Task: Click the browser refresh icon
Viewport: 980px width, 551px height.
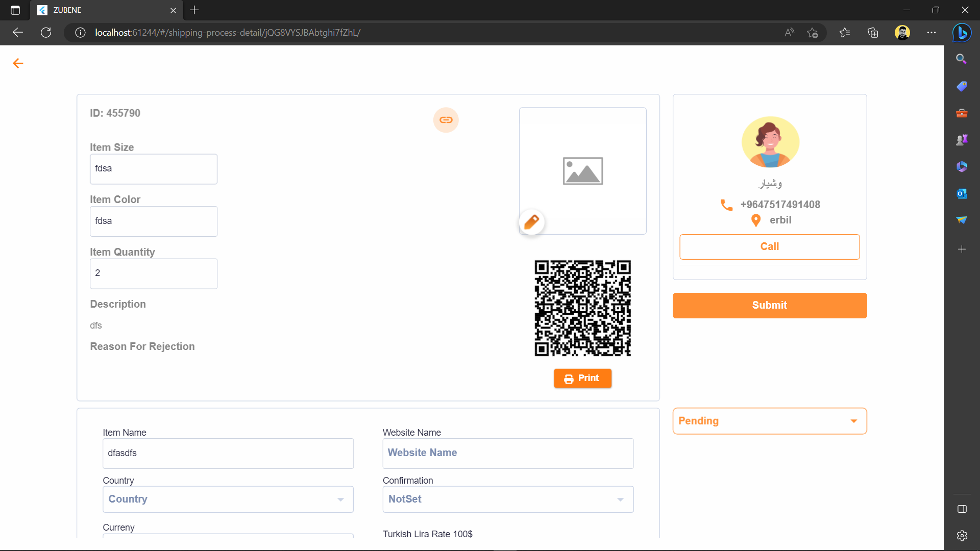Action: (46, 33)
